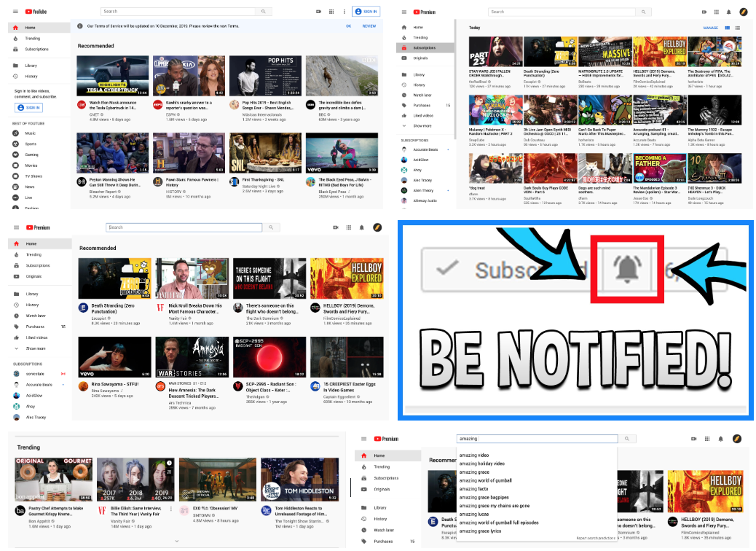Open the account avatar in the 'amazing' search screenshot
This screenshot has height=551, width=756.
coord(737,439)
